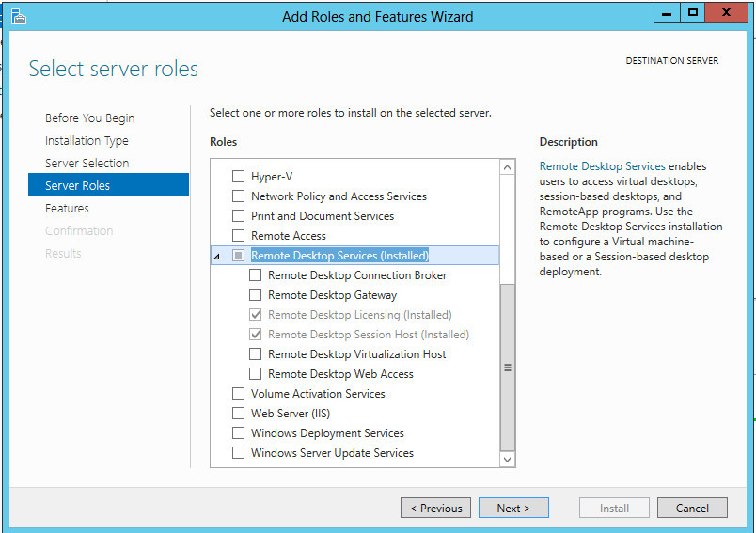Check Remote Desktop Connection Broker
756x533 pixels.
click(x=255, y=275)
